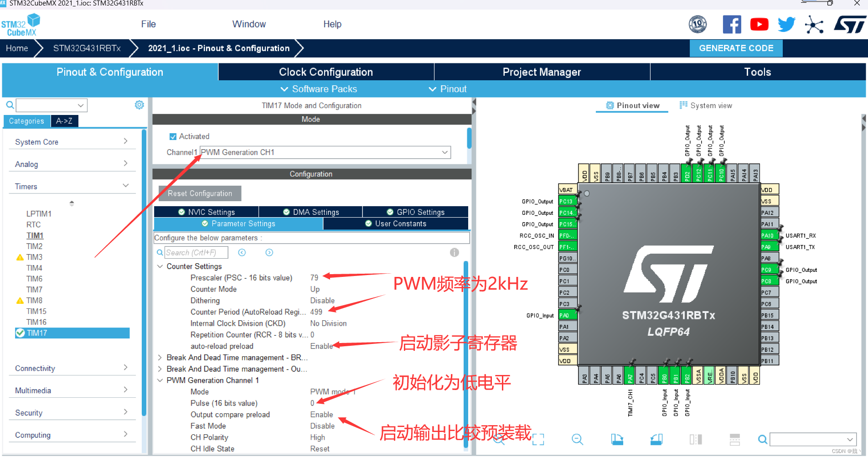Open User Constants tab
868x458 pixels.
click(396, 224)
